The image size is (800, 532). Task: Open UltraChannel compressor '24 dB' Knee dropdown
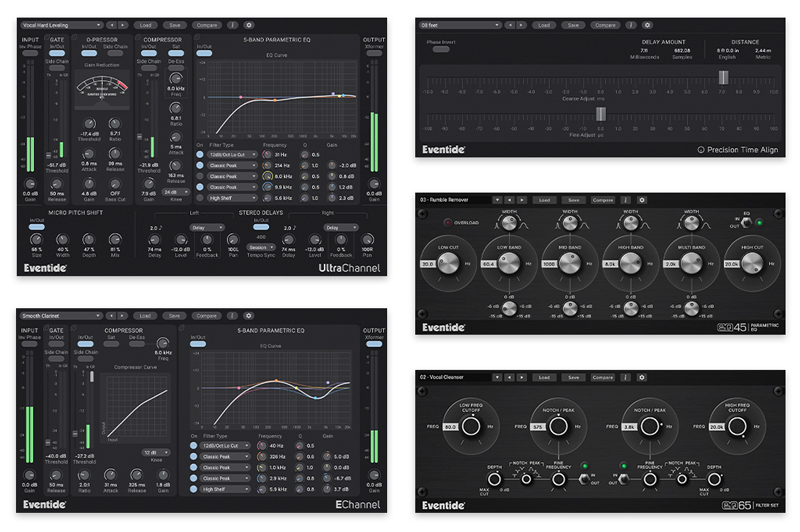pos(176,192)
